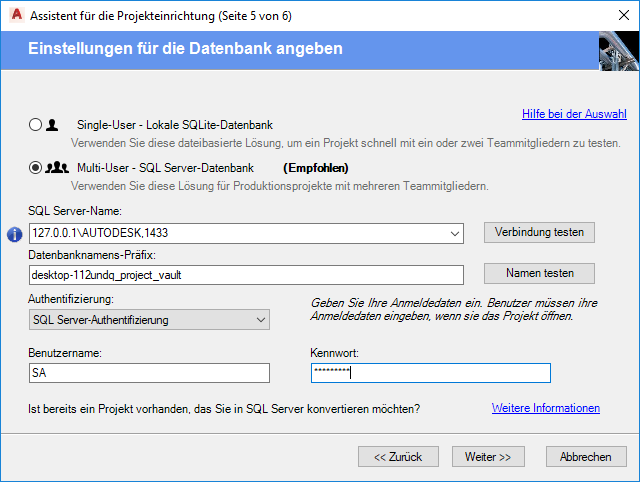This screenshot has width=640, height=482.
Task: Open the Weitere Informationen link
Action: pyautogui.click(x=546, y=408)
